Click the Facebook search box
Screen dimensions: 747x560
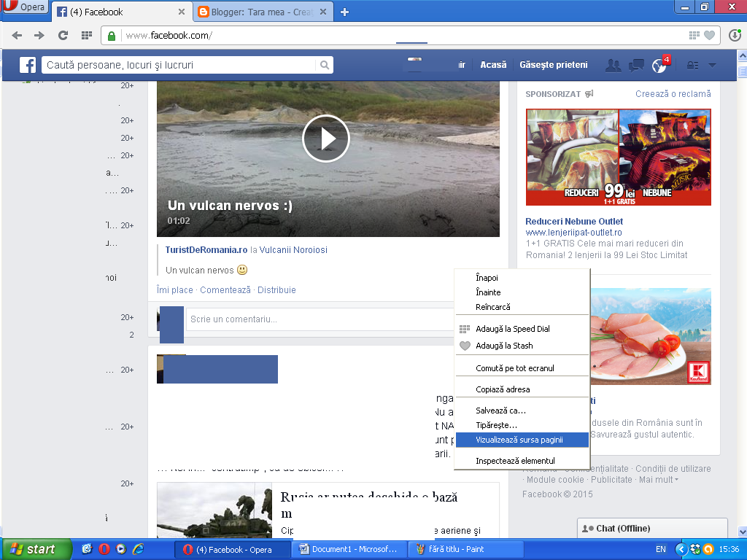pos(179,65)
